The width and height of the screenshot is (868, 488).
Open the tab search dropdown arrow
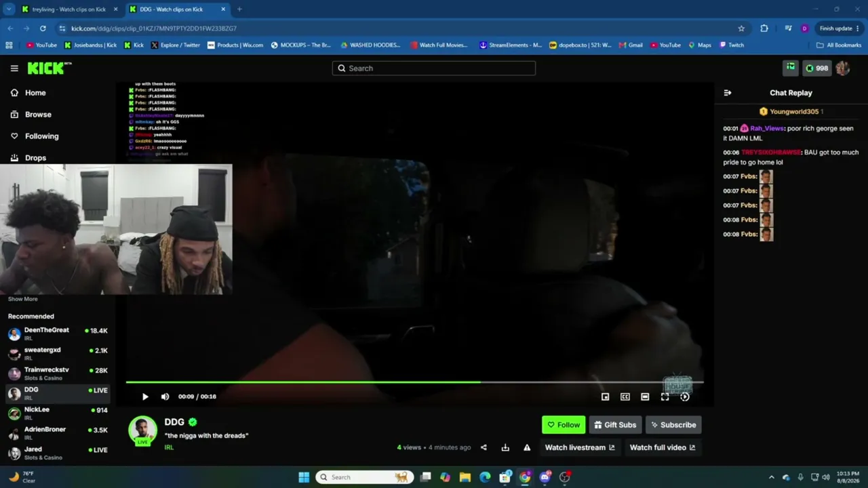coord(9,9)
